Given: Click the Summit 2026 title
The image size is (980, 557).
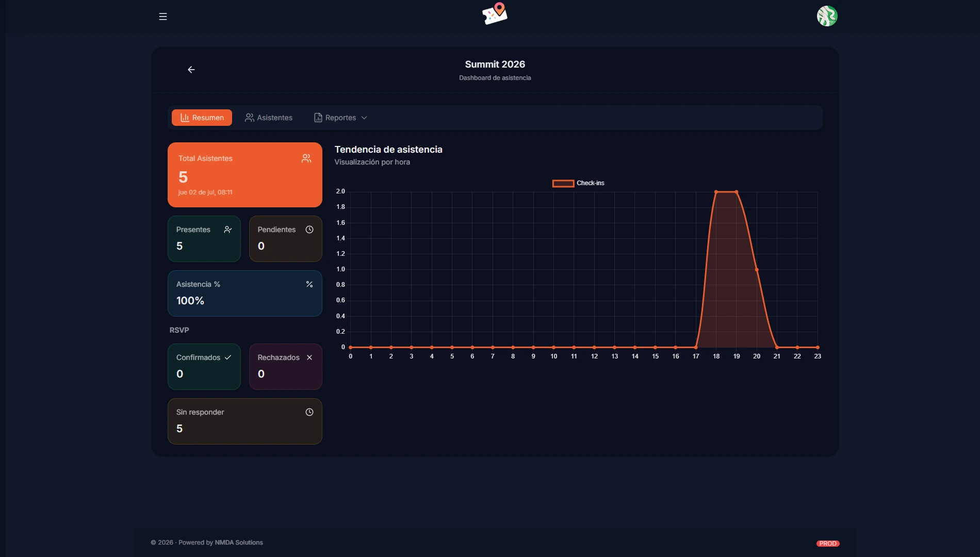Looking at the screenshot, I should coord(495,64).
